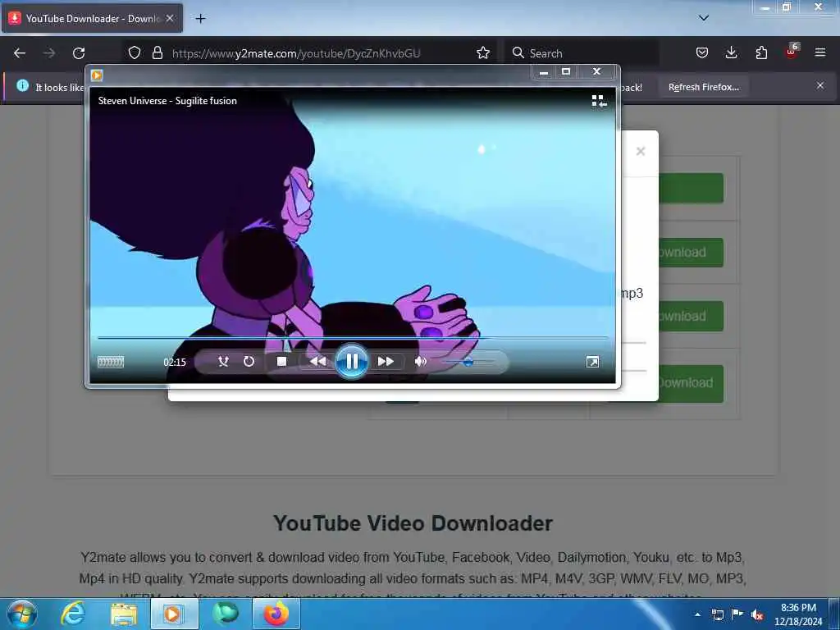Show hidden system tray icons
Screen dimensions: 840x630
(697, 614)
